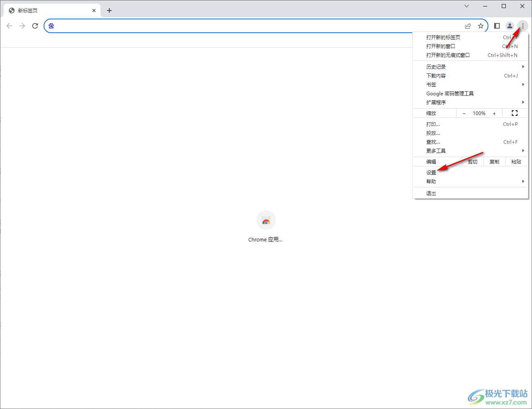Expand the 历史记录 submenu

pos(470,67)
